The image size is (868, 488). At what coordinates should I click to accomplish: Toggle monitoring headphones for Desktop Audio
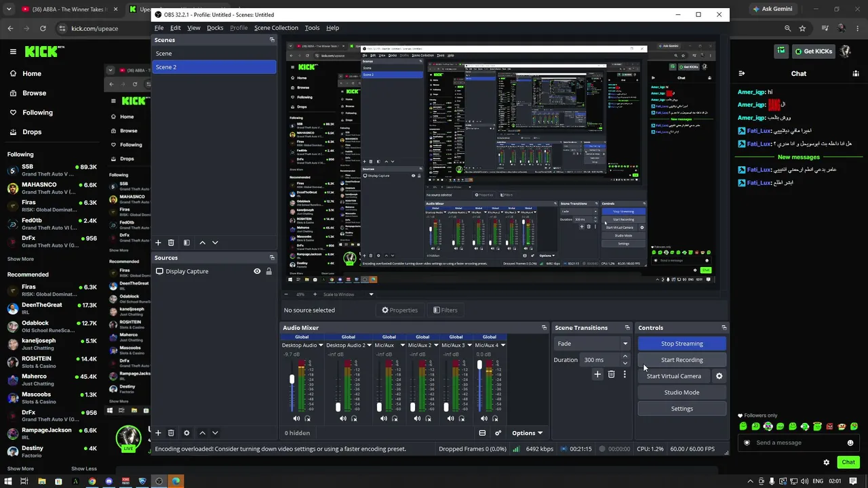click(307, 419)
